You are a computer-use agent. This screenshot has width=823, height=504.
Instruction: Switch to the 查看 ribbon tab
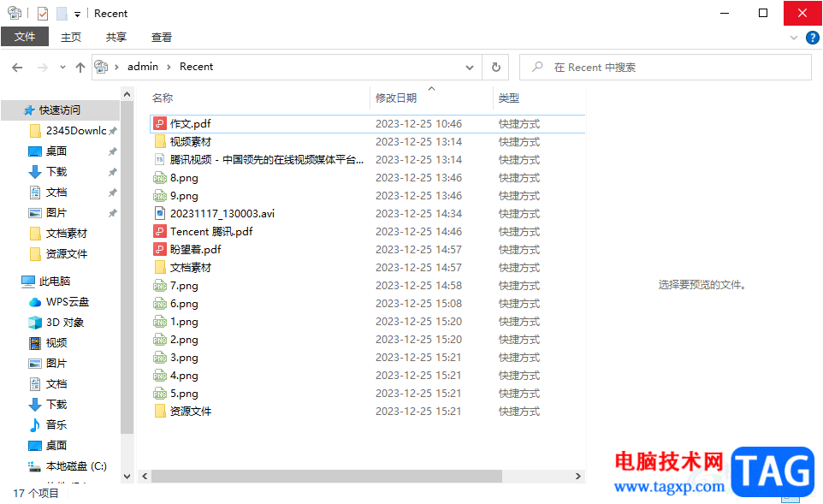point(161,38)
